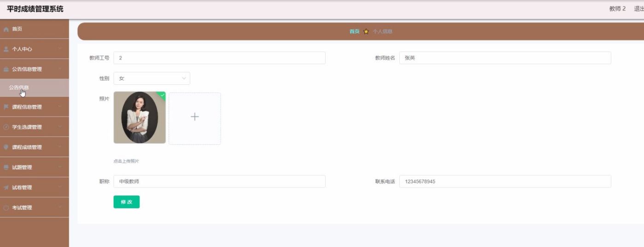Image resolution: width=644 pixels, height=247 pixels.
Task: Click the paper-plane icon for 试卷管理
Action: 6,188
